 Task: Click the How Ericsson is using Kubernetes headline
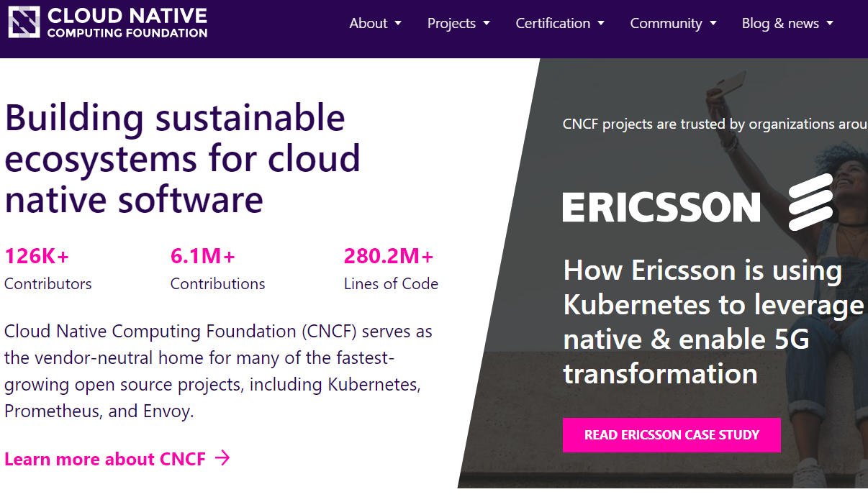713,322
